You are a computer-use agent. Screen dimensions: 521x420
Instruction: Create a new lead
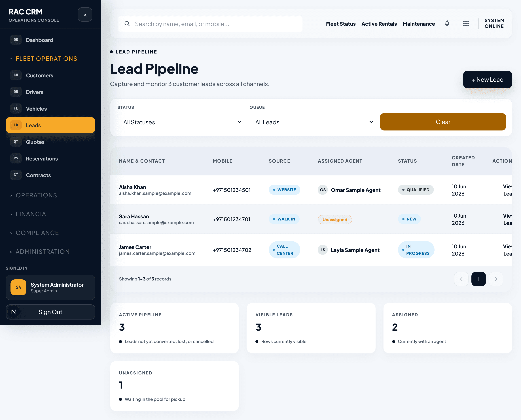[487, 80]
